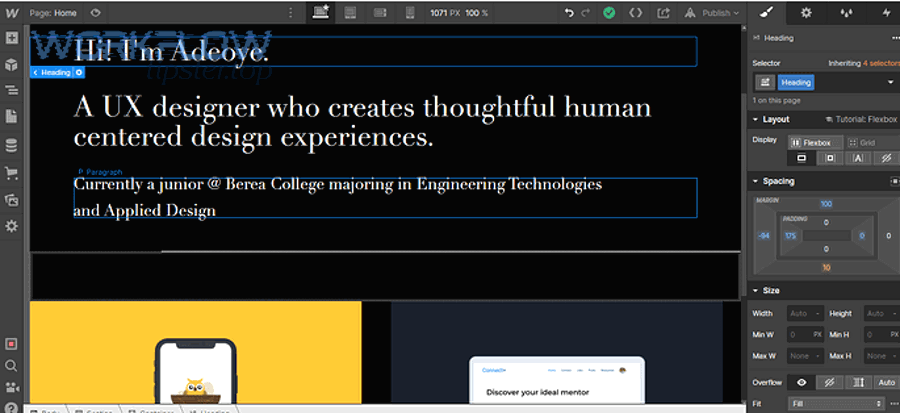The height and width of the screenshot is (413, 900).
Task: Switch to the Element Settings gear tab
Action: 806,13
